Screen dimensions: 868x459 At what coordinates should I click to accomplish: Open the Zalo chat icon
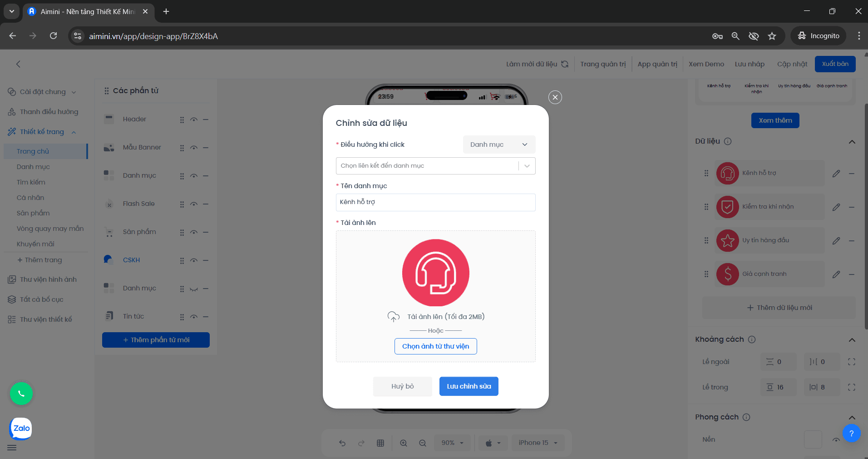pyautogui.click(x=21, y=429)
